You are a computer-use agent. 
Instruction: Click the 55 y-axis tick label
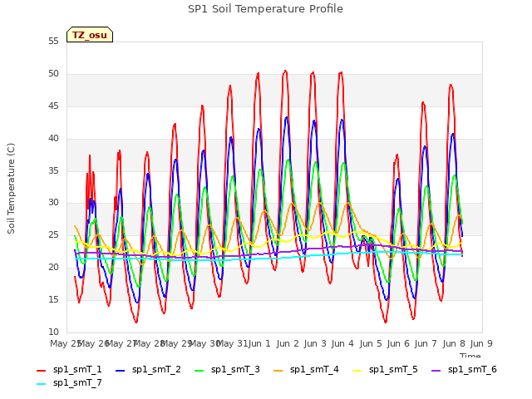53,42
